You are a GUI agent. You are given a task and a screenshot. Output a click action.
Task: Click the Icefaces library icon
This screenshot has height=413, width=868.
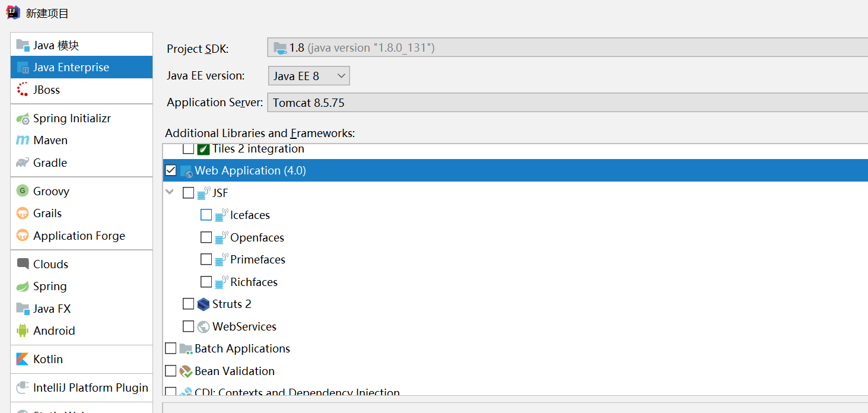221,215
